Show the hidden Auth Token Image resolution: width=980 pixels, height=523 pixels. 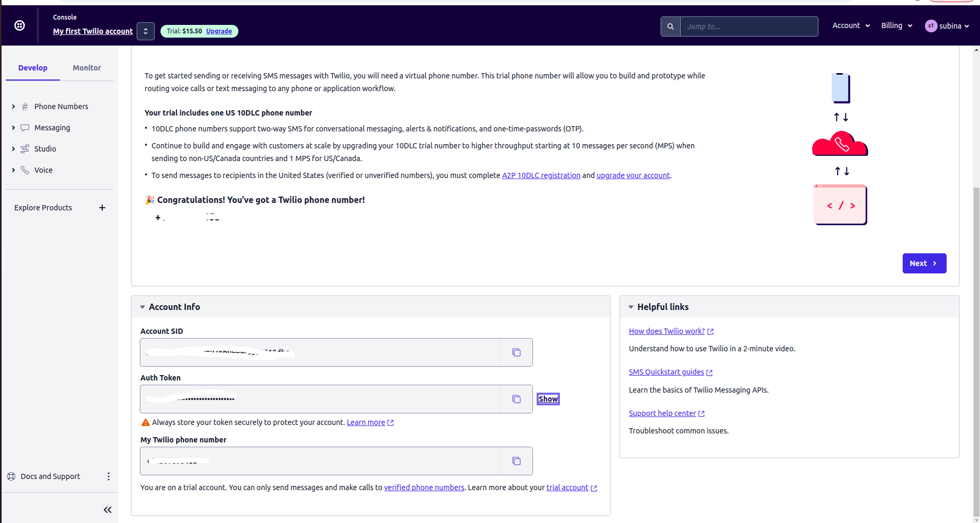point(548,399)
